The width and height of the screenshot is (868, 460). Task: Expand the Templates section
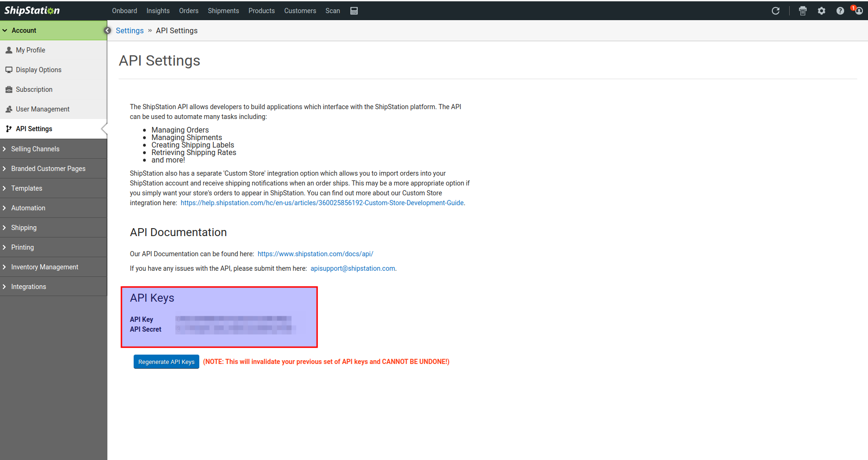(x=53, y=188)
